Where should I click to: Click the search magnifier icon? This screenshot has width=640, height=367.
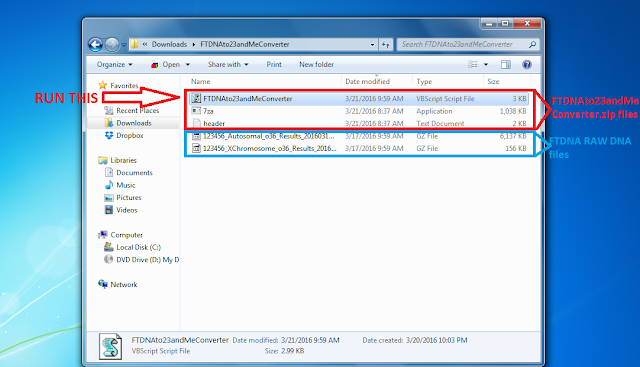532,44
